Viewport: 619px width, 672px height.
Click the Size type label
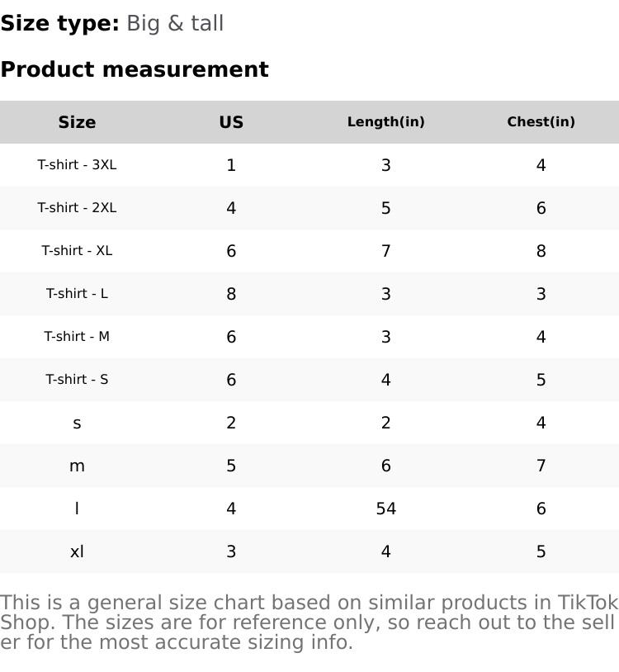(x=59, y=24)
